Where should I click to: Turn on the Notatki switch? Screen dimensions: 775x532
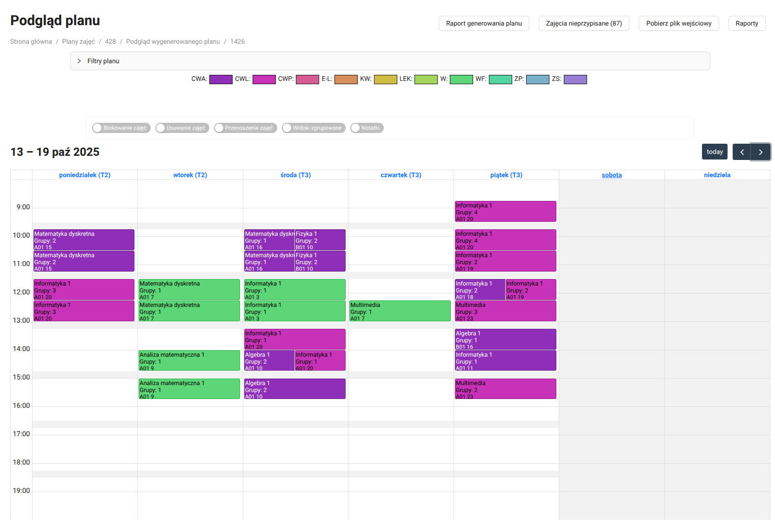367,128
